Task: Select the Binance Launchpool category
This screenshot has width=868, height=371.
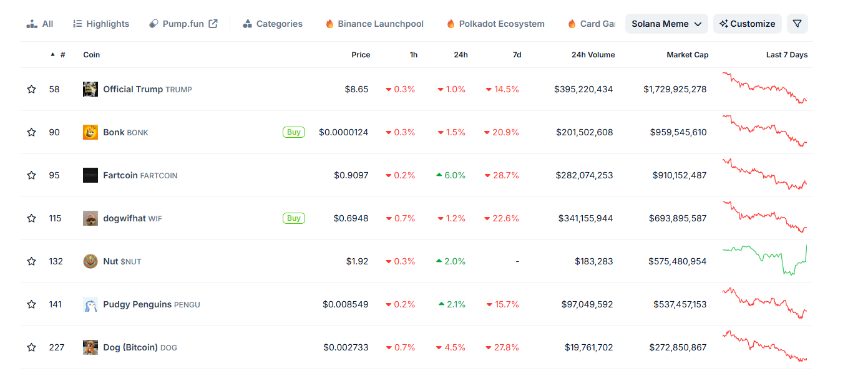Action: coord(374,24)
